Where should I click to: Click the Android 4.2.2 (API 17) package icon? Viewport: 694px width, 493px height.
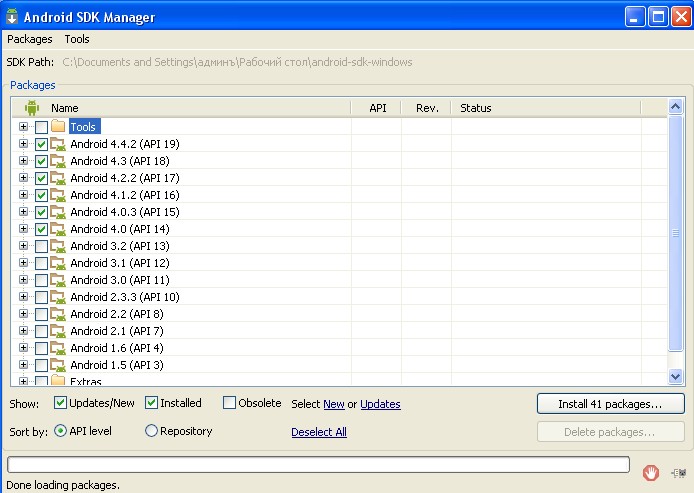tap(58, 178)
